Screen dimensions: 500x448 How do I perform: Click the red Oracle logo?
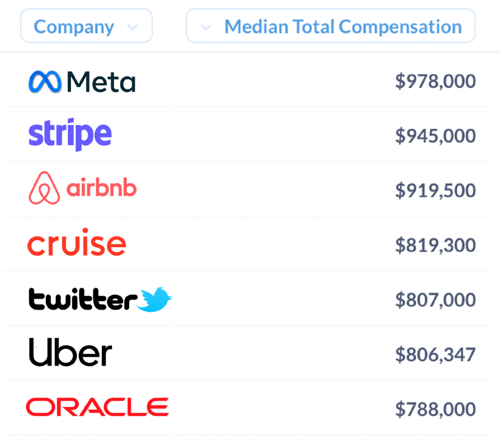(x=97, y=407)
